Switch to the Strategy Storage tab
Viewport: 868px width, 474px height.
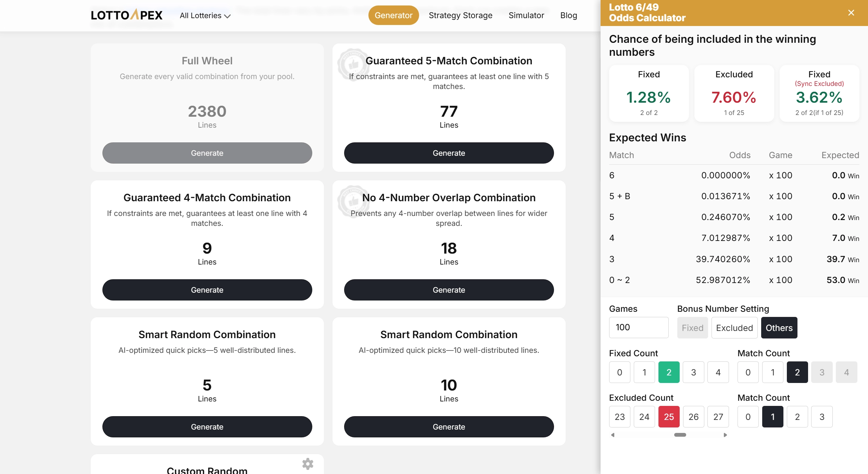[461, 15]
